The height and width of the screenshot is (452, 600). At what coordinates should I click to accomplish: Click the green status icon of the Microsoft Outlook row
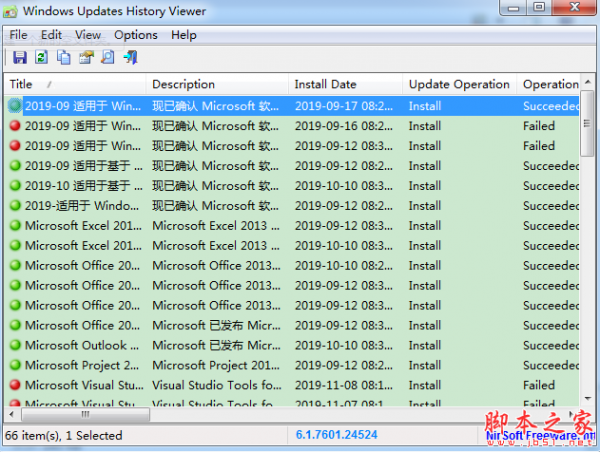(x=15, y=345)
